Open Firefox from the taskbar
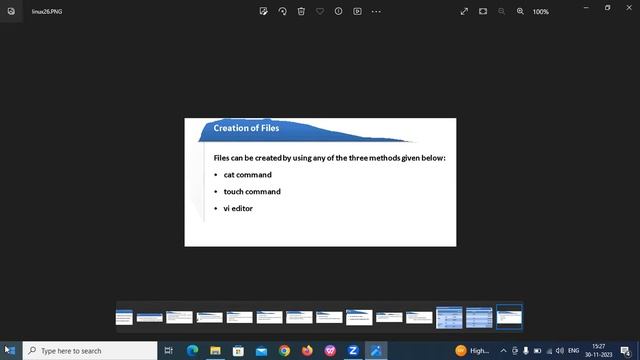Screen dimensions: 640x360 [x=307, y=350]
